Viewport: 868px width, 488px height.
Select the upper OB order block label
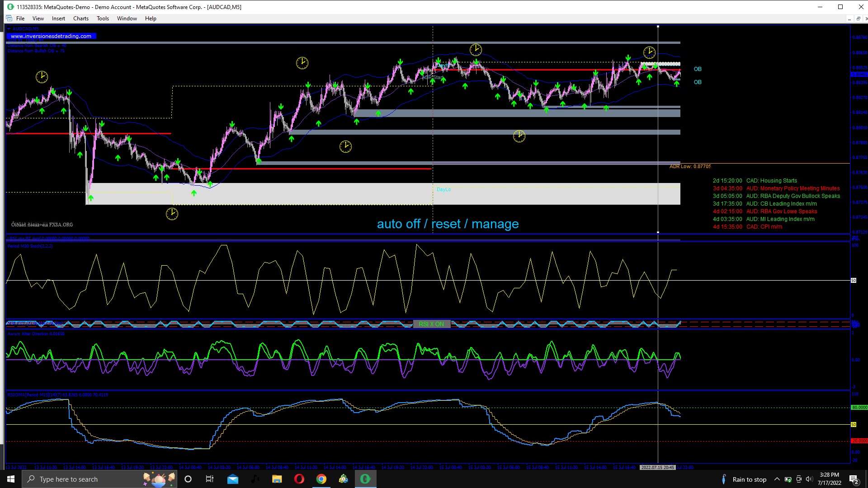tap(698, 69)
